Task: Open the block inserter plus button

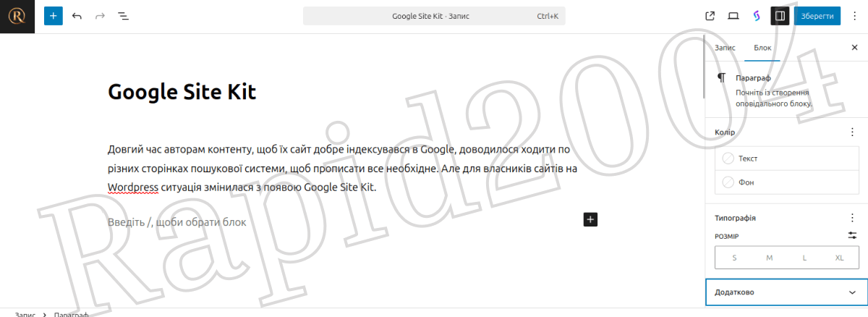Action: (x=54, y=16)
